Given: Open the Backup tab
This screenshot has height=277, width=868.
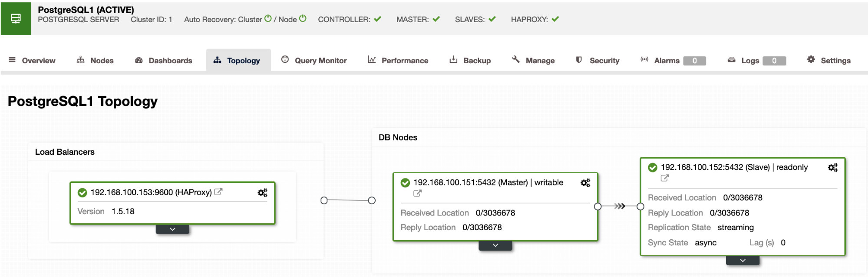Looking at the screenshot, I should click(470, 60).
